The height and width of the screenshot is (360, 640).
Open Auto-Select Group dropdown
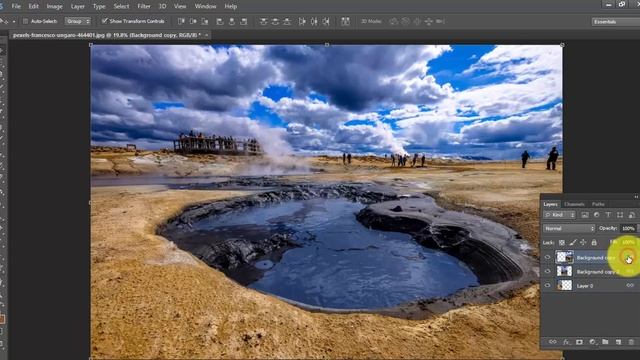[78, 21]
